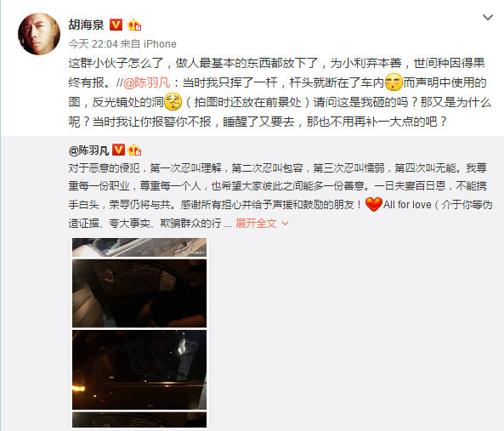Click the original post text by 陈羽凡
Viewport: 504px width, 431px height.
[280, 196]
